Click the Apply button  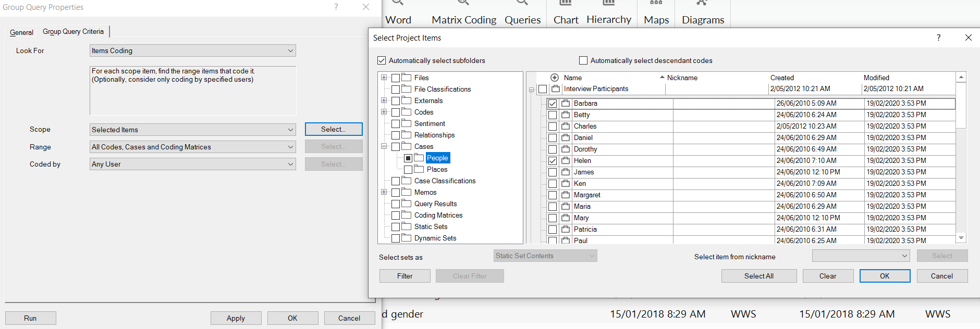coord(236,318)
